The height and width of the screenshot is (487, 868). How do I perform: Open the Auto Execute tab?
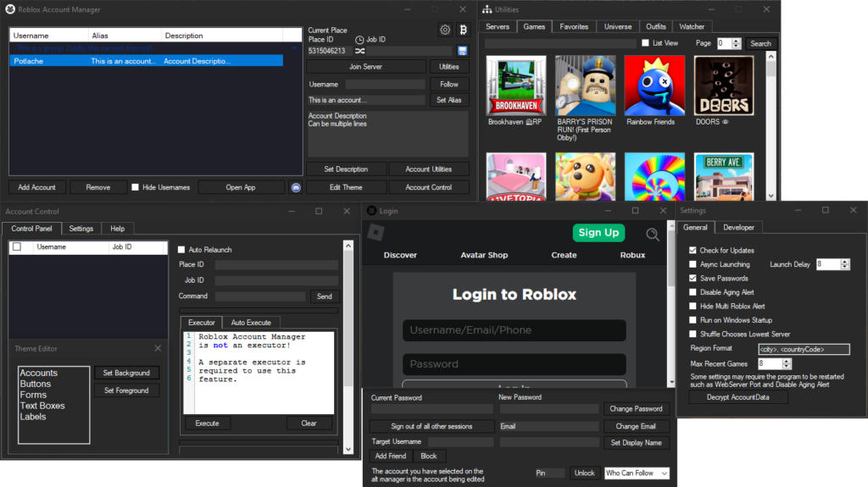pos(251,323)
